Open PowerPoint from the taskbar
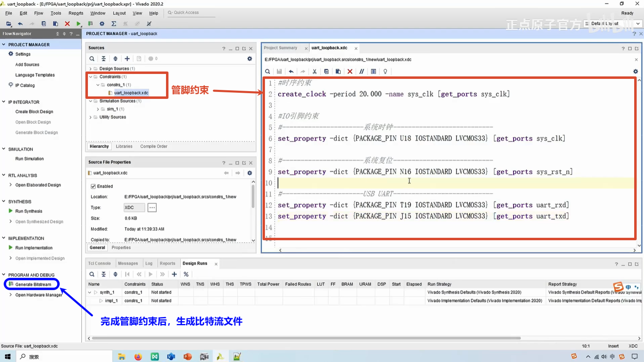Viewport: 644px width, 362px height. (x=187, y=357)
